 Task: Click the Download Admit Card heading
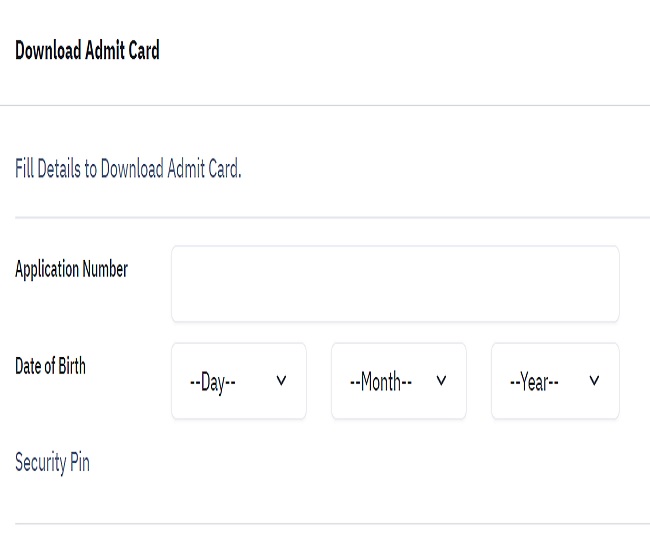click(87, 51)
